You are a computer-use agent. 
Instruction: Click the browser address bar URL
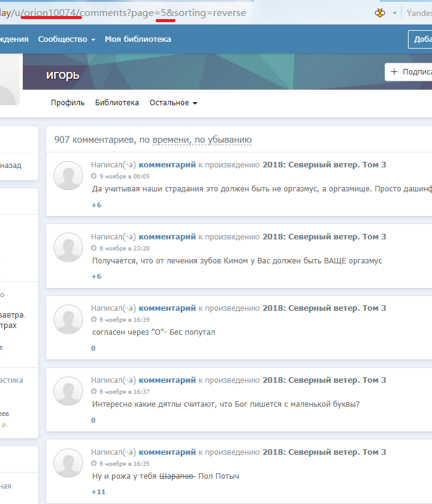123,13
